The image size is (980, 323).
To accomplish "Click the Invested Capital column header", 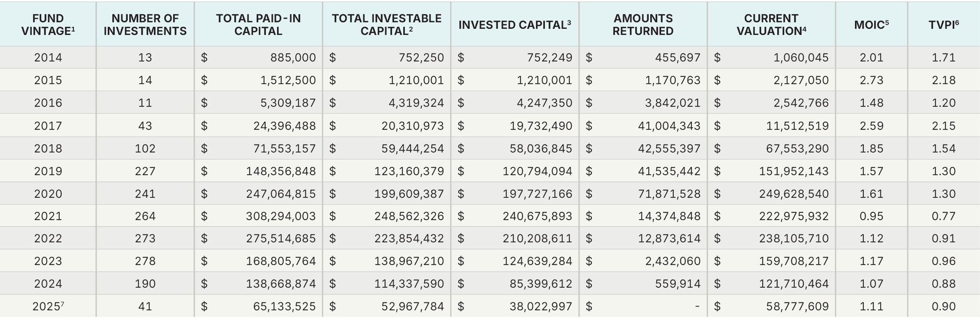I will 514,25.
